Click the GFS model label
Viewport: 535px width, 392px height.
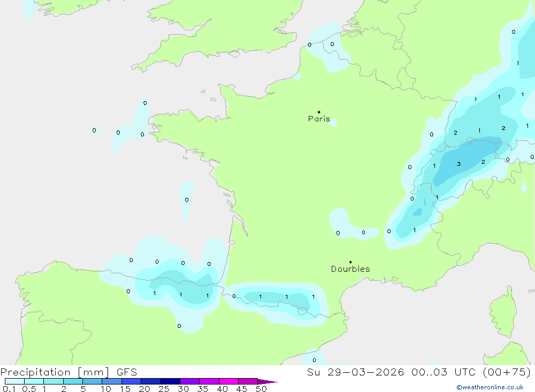coord(127,372)
